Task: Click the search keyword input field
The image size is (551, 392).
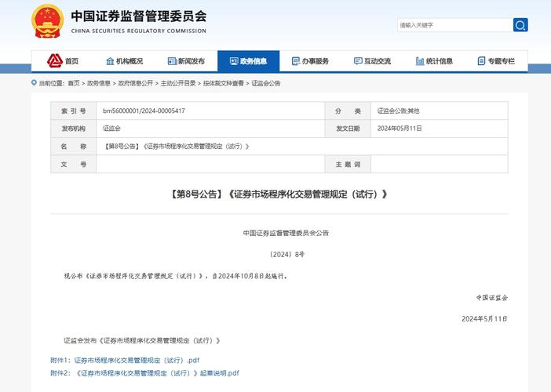Action: [455, 25]
